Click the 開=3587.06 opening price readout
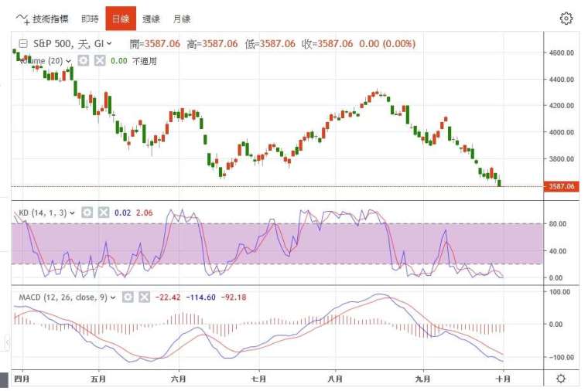The image size is (588, 391). (155, 44)
